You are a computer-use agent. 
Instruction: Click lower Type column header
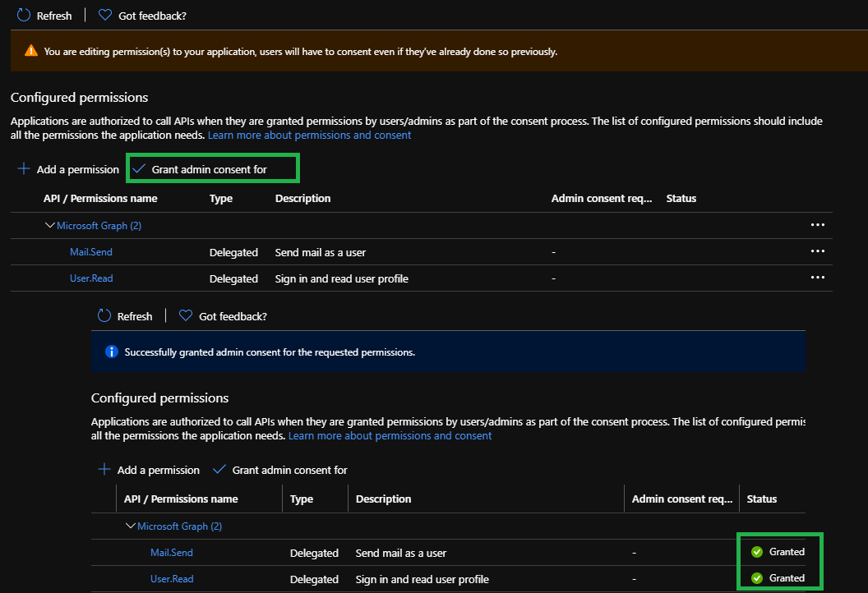[302, 499]
